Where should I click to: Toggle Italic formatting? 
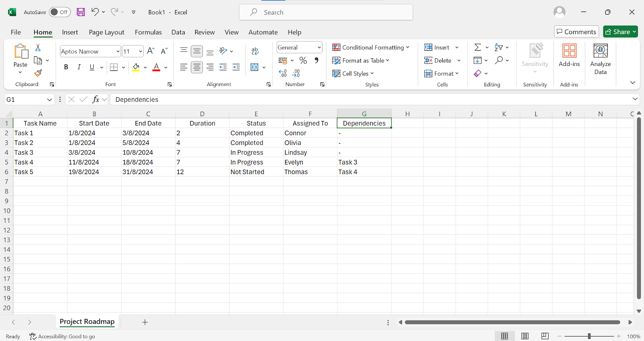point(79,67)
